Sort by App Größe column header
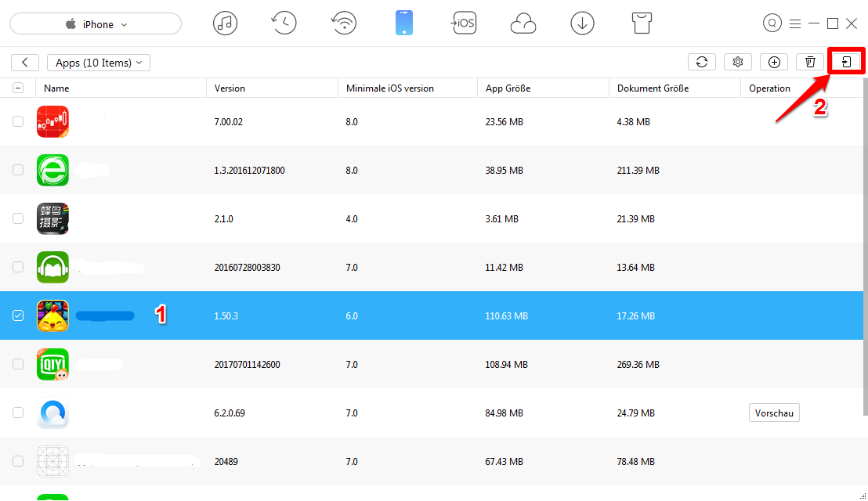 (x=508, y=88)
